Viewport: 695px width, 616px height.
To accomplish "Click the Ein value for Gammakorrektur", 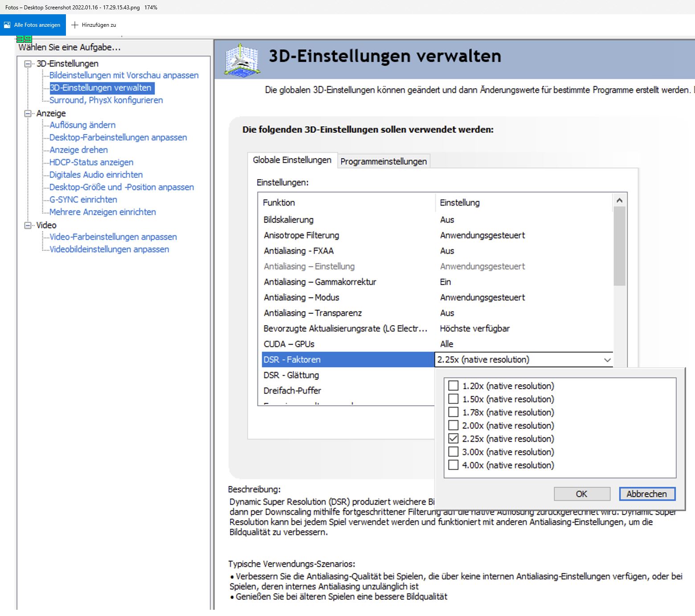I will pos(446,282).
